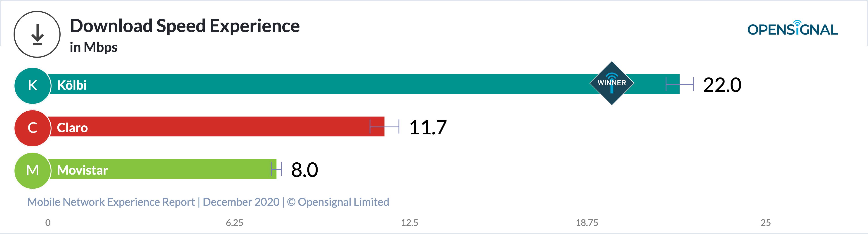Click the 18.75 axis label
Screen dimensions: 868x234
(x=587, y=222)
